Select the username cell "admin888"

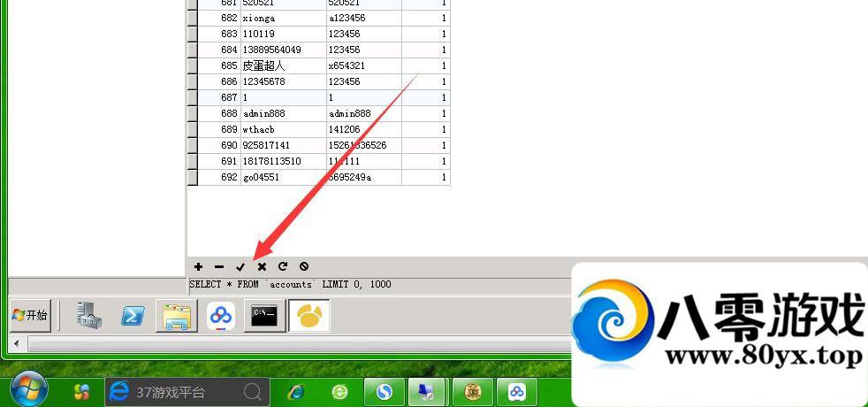[284, 113]
